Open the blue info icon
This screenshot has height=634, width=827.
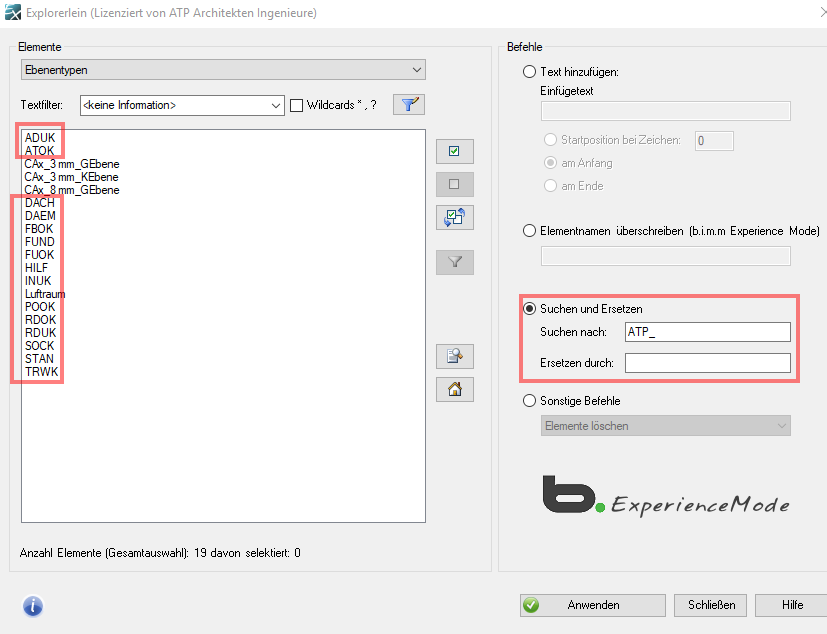click(32, 605)
